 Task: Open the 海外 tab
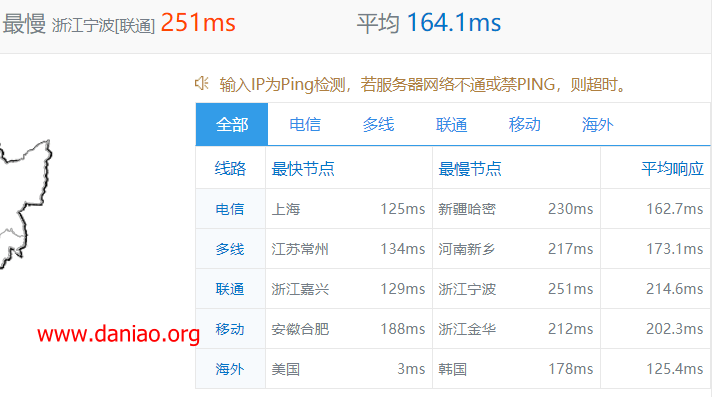[x=598, y=124]
